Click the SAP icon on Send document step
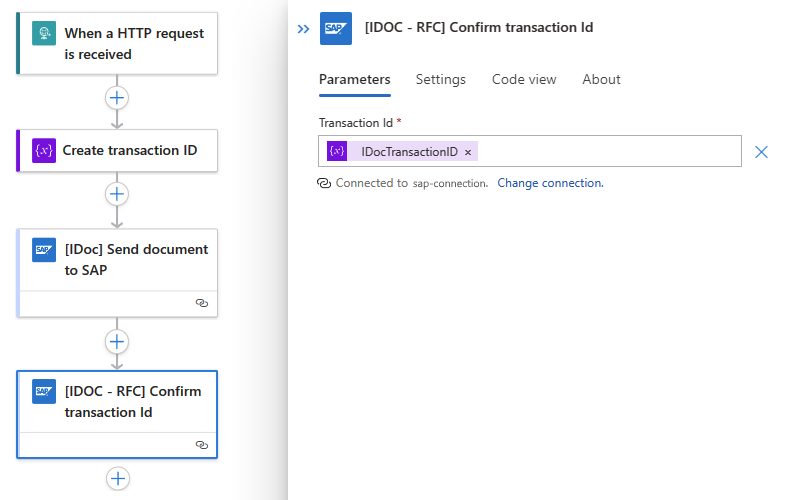 pyautogui.click(x=44, y=250)
